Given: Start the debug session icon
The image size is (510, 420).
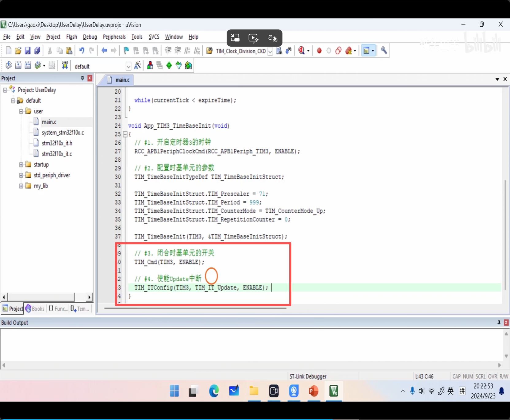Looking at the screenshot, I should pyautogui.click(x=301, y=51).
